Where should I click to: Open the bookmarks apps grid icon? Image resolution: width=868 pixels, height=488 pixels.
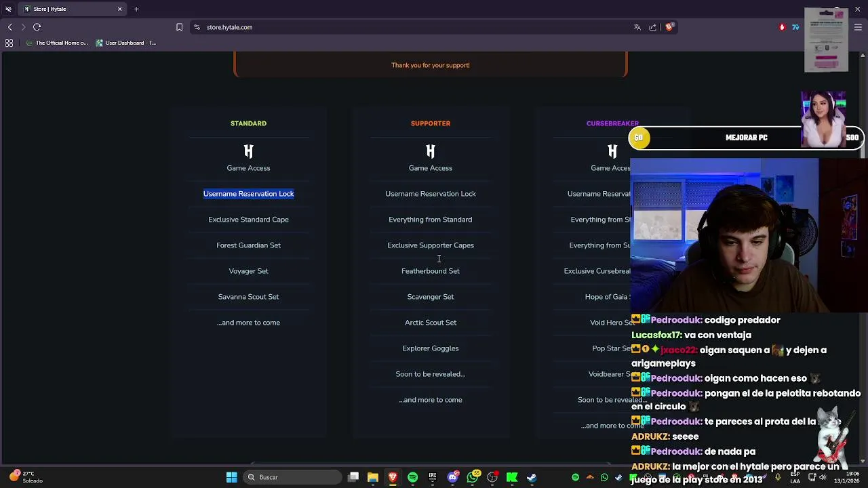tap(9, 43)
